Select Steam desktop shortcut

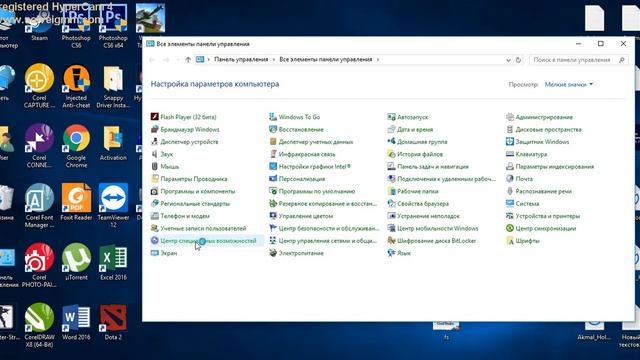(x=40, y=23)
